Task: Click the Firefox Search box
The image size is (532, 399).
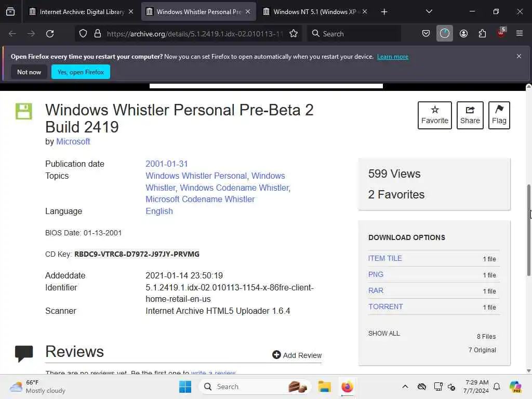Action: point(354,34)
